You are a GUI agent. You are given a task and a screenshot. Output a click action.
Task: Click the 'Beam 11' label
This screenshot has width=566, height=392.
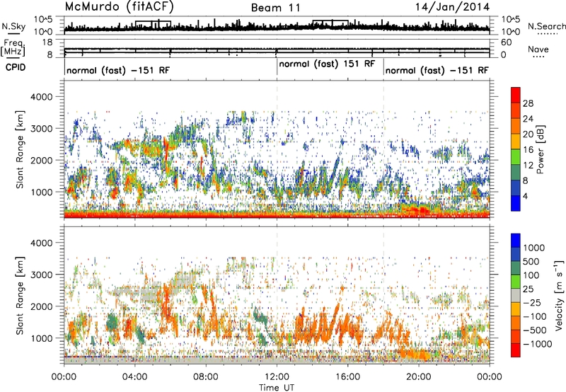click(x=276, y=8)
